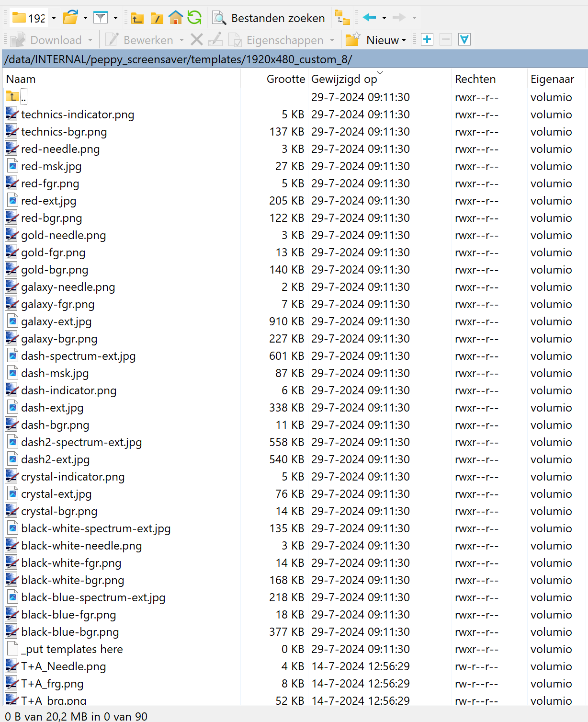The image size is (588, 722).
Task: Expand the Eigenschappen dropdown arrow
Action: coord(332,40)
